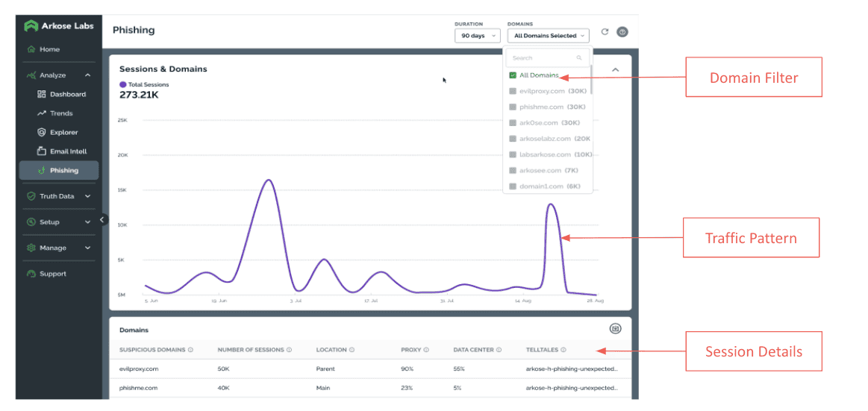Click the 50K sessions cell
Screen dimensions: 868x411
click(225, 368)
